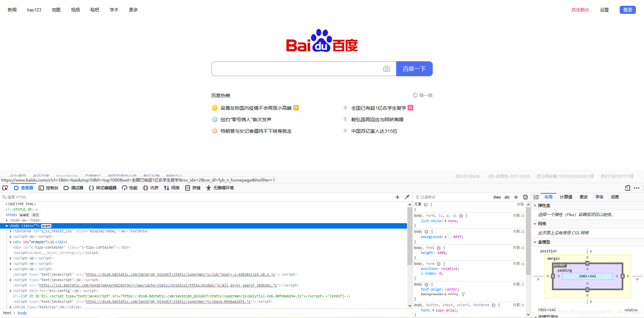Click the camera image search icon
The height and width of the screenshot is (318, 644).
387,69
